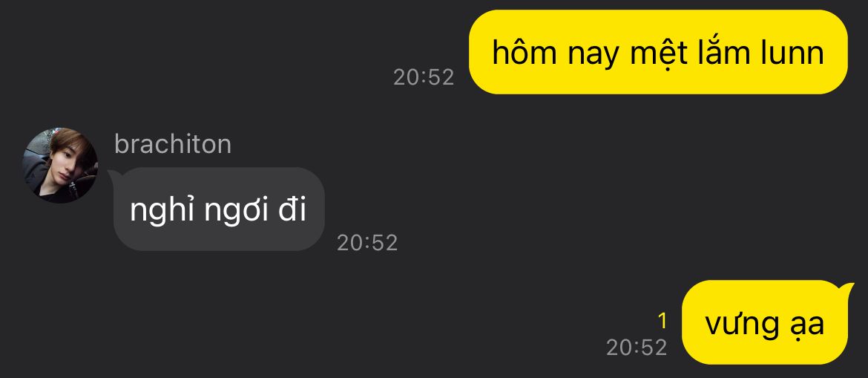Click the tail of the "vưng ạa" bubble

[847, 288]
